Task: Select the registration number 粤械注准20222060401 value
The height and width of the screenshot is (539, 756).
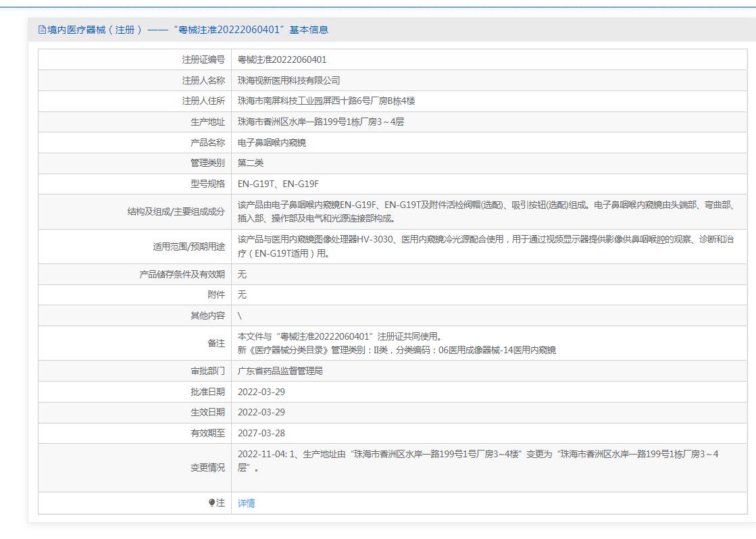Action: pyautogui.click(x=282, y=59)
